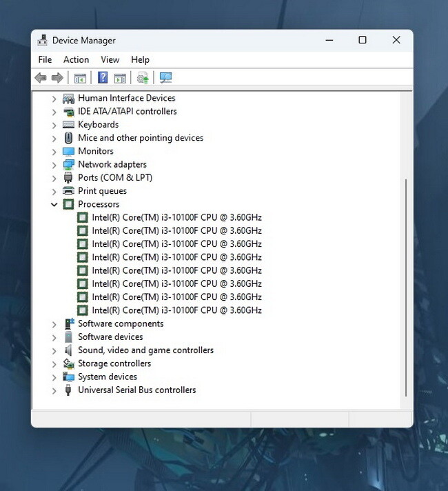
Task: Open the View menu
Action: click(110, 60)
